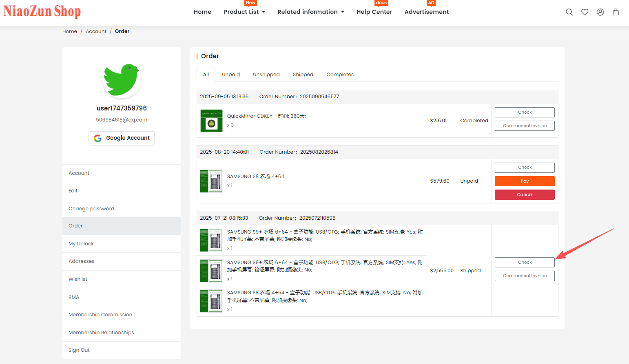
Task: Click the Google Account button
Action: pyautogui.click(x=122, y=138)
